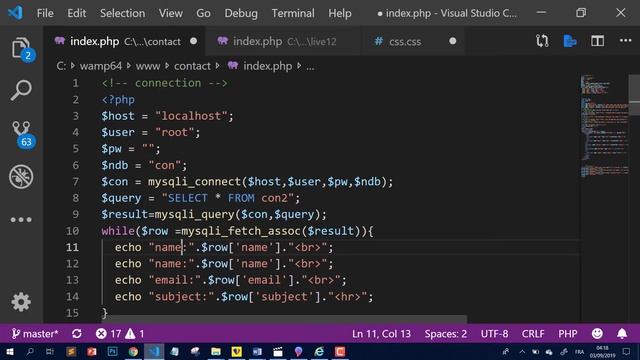Click 'email' key on line 13
640x360 pixels.
click(x=264, y=280)
